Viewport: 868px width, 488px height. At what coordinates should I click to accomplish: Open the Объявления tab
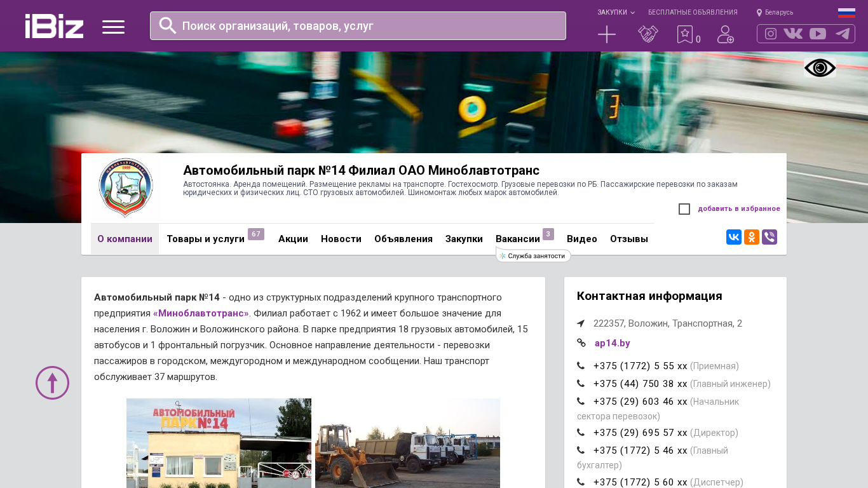click(403, 239)
